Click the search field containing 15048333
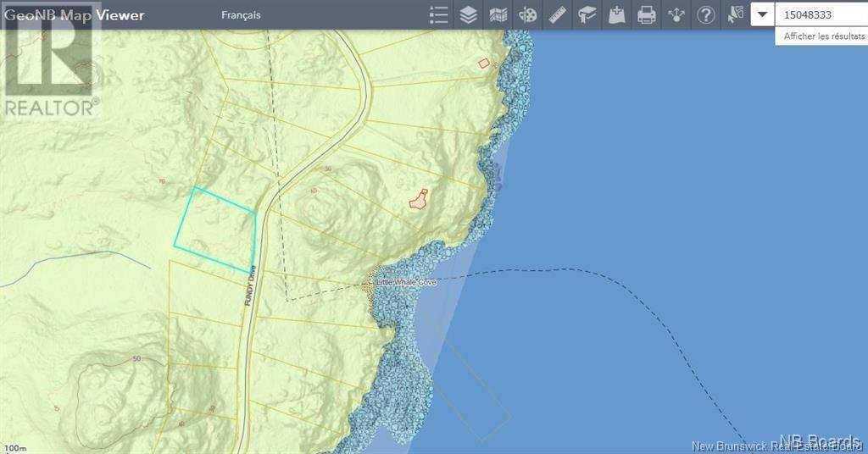This screenshot has height=454, width=868. pos(821,14)
